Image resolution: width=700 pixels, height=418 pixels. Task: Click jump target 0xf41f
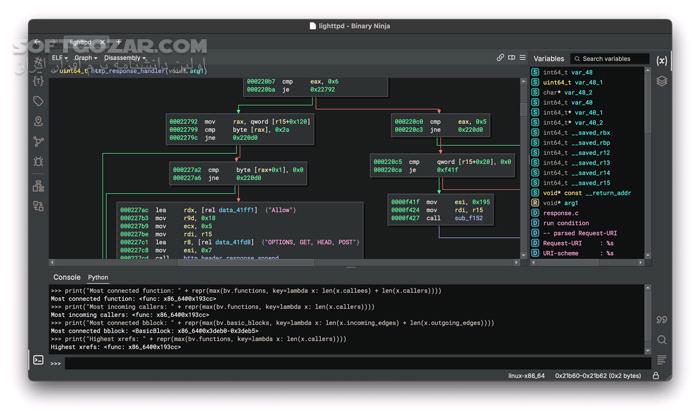pos(450,170)
